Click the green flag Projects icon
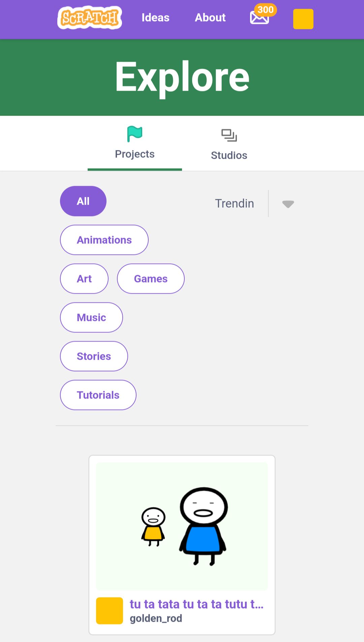 point(135,134)
